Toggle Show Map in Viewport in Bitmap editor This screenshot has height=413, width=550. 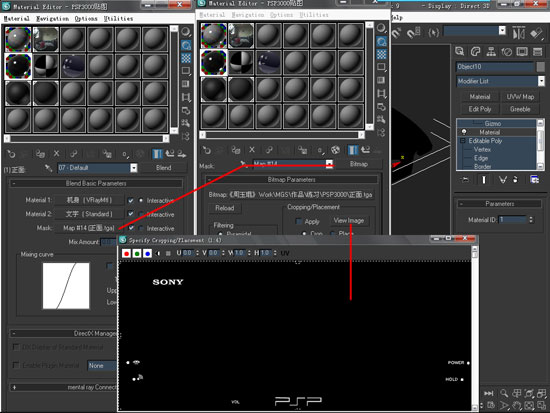(x=335, y=150)
